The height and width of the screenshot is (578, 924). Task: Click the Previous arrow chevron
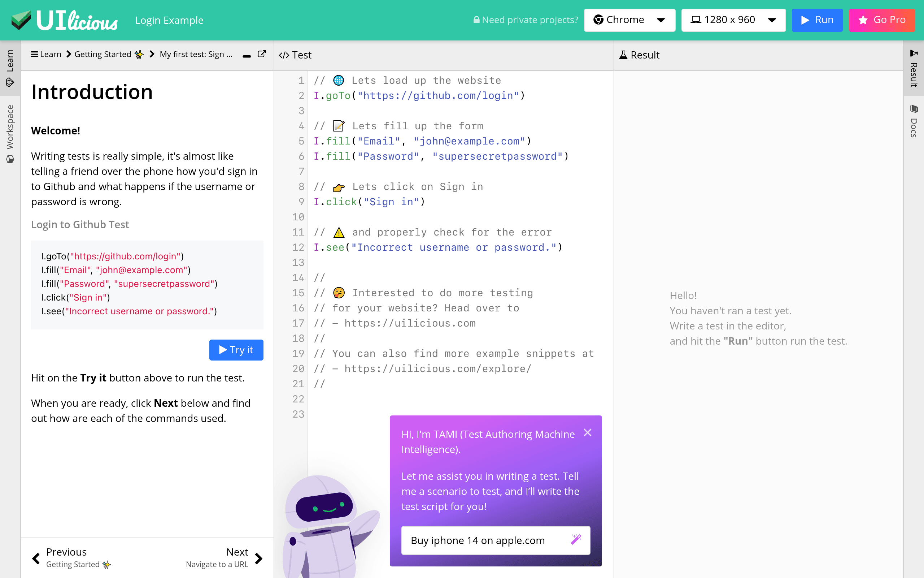tap(36, 558)
